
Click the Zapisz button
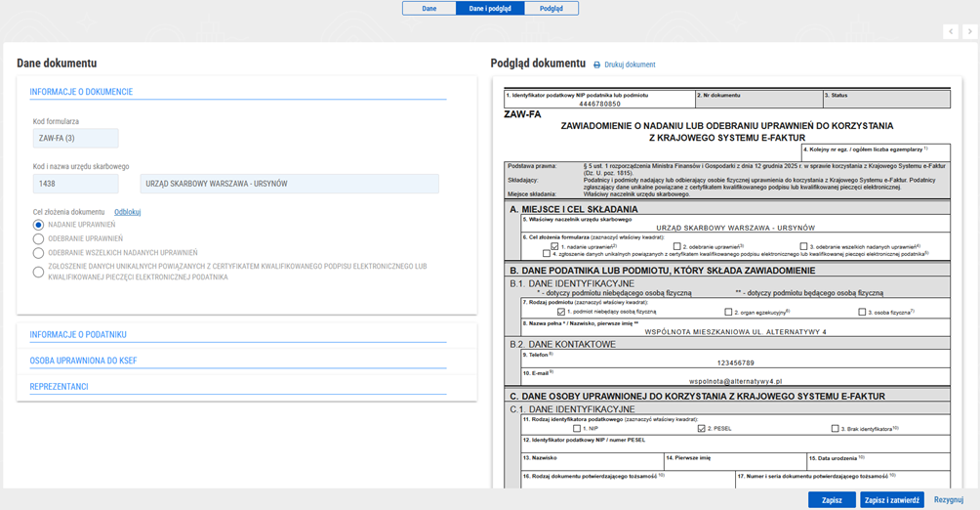[832, 499]
